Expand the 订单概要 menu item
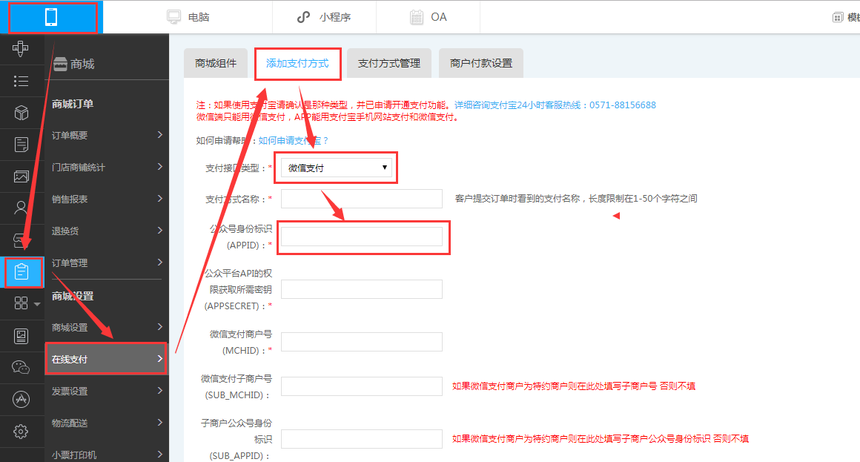The image size is (860, 462). [x=107, y=135]
